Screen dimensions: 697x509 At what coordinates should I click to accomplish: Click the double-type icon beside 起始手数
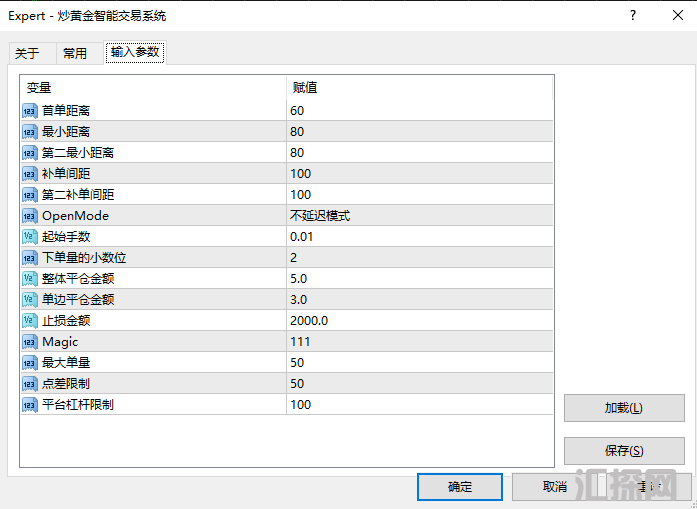30,237
